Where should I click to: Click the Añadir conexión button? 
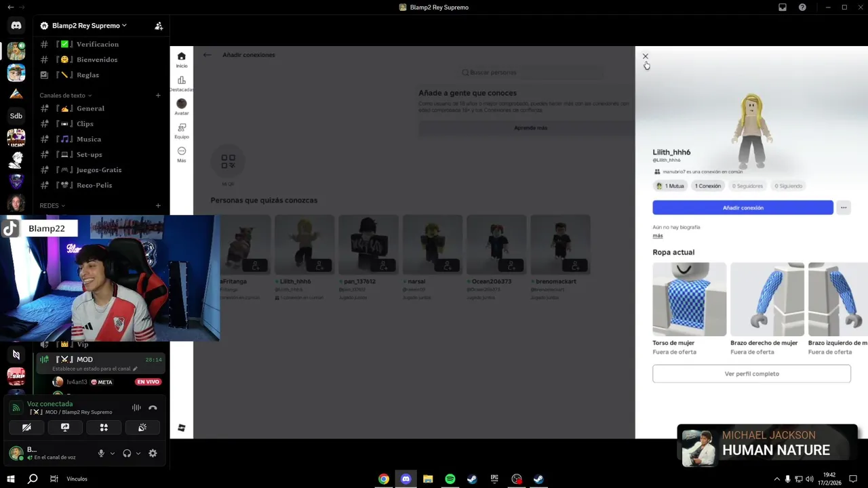point(743,208)
